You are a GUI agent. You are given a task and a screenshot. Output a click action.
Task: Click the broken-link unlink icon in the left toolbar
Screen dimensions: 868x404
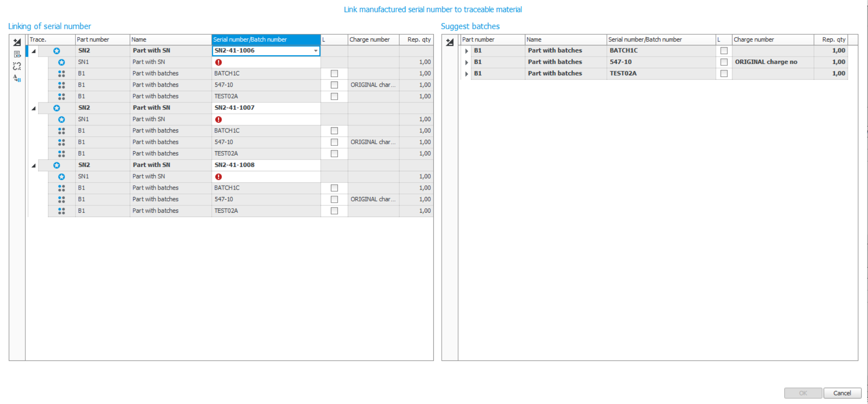(17, 66)
